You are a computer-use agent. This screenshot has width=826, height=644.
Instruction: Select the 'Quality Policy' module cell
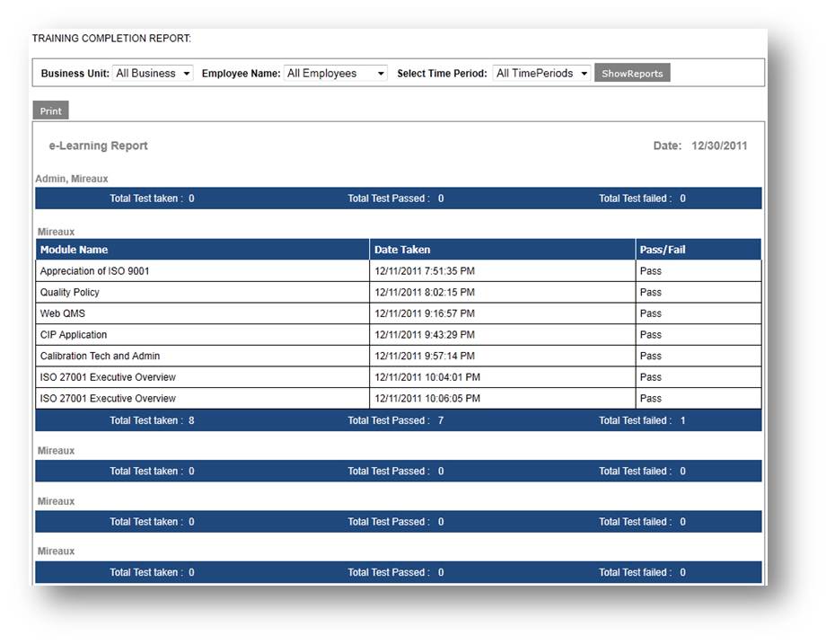[203, 292]
